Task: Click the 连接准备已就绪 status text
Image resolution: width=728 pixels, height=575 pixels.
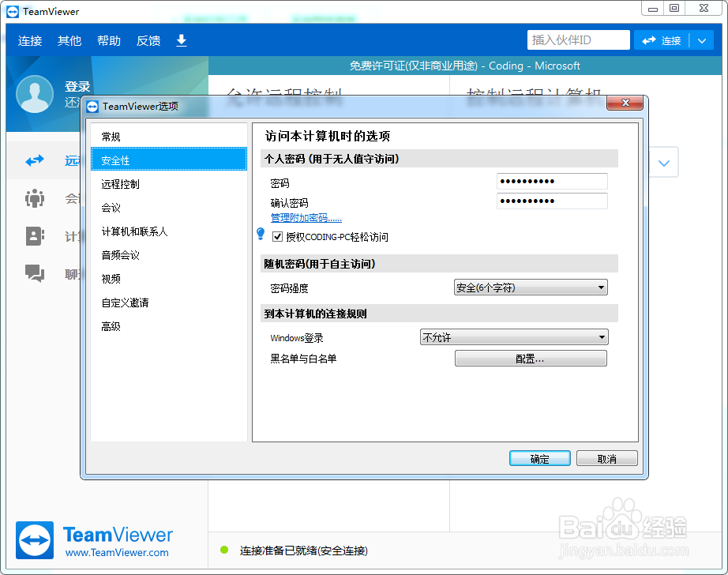Action: click(x=304, y=551)
